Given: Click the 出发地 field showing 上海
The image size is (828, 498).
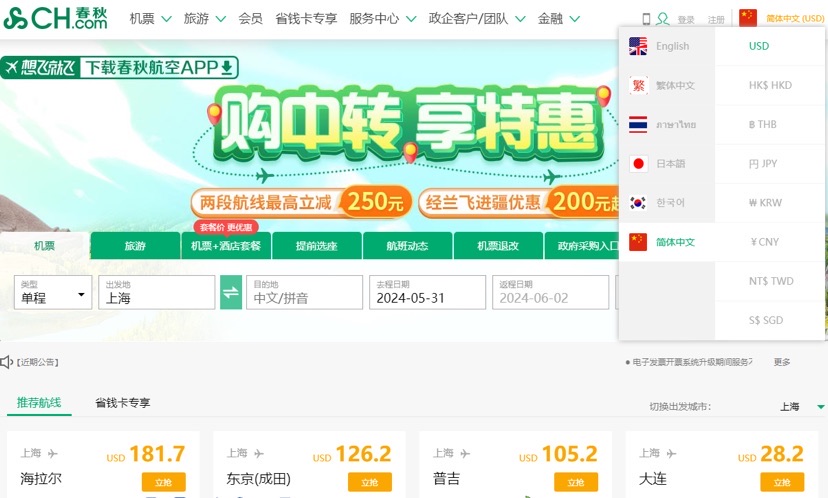Looking at the screenshot, I should click(156, 292).
